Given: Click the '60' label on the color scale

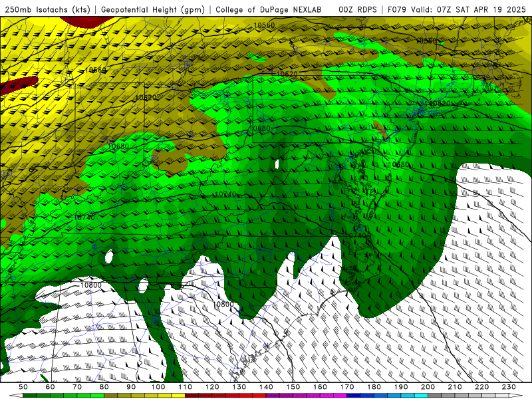Looking at the screenshot, I should (51, 387).
